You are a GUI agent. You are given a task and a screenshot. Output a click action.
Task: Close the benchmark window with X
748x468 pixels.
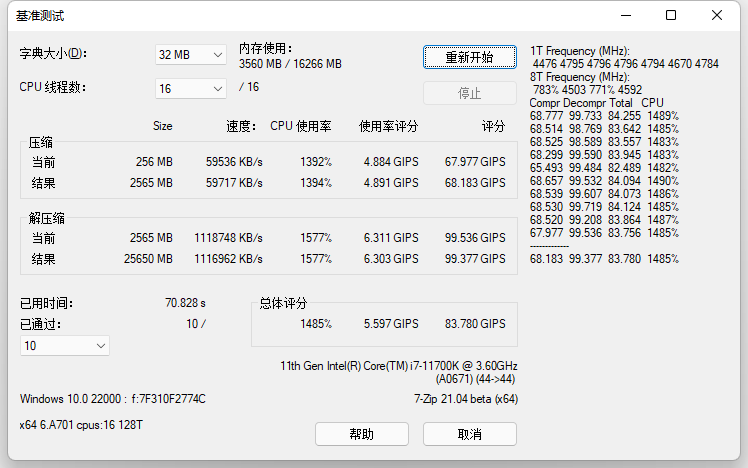(717, 15)
